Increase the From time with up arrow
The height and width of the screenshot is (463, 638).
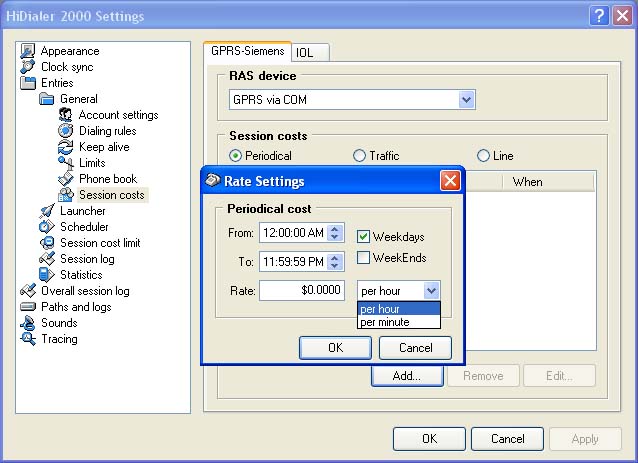click(x=334, y=229)
